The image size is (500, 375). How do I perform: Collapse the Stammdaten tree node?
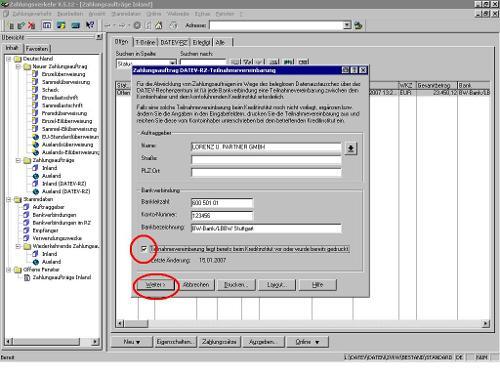[9, 199]
